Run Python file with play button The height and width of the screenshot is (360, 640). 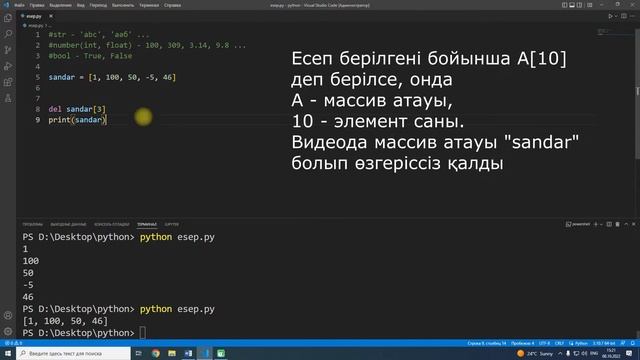610,16
